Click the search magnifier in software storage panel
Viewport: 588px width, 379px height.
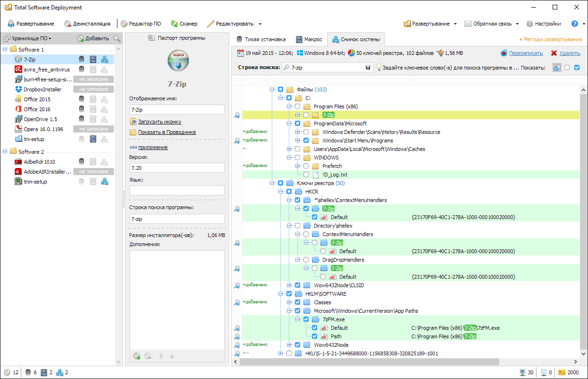117,38
